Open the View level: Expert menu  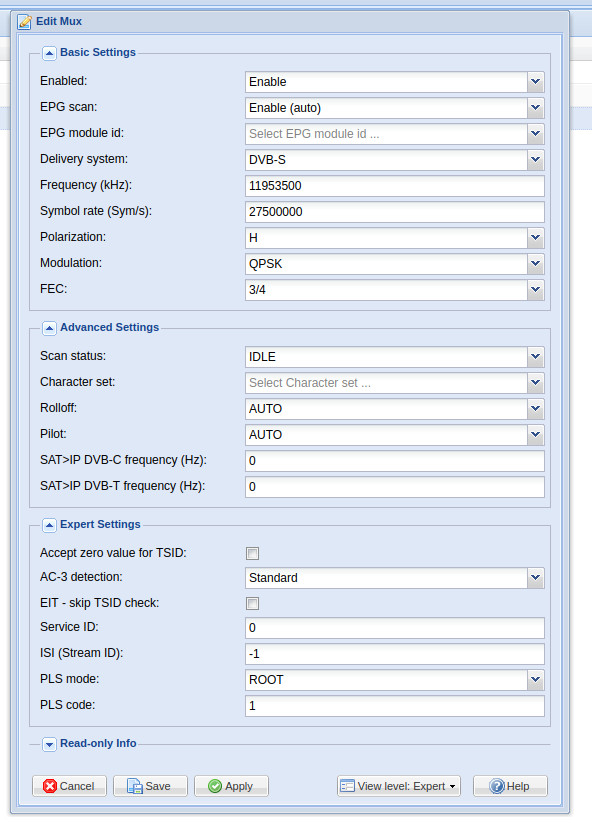(x=399, y=786)
